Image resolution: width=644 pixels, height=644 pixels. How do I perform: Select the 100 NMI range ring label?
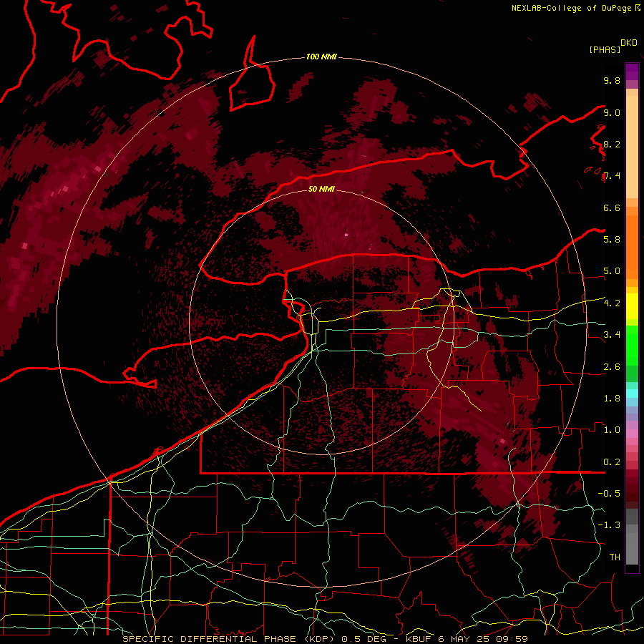click(x=321, y=57)
